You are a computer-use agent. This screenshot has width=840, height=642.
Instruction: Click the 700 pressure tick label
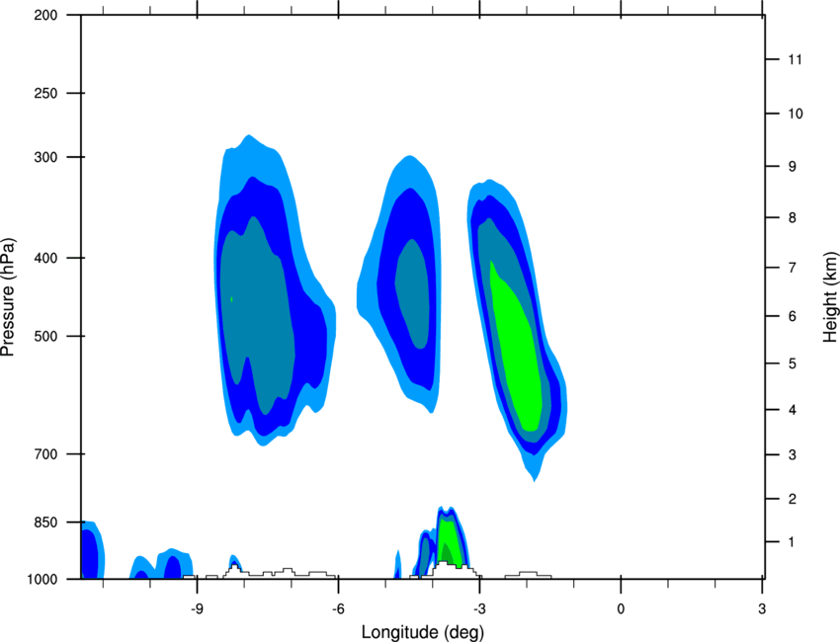tap(45, 454)
